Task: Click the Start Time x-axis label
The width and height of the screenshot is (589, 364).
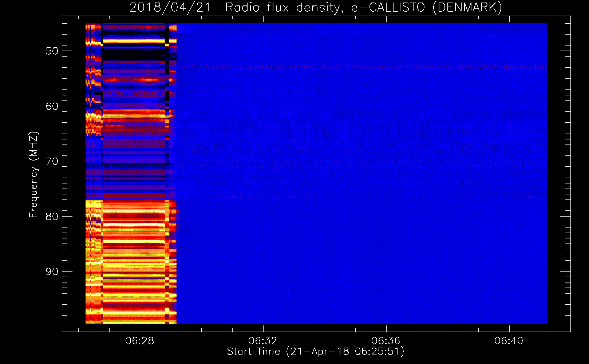Action: point(316,352)
